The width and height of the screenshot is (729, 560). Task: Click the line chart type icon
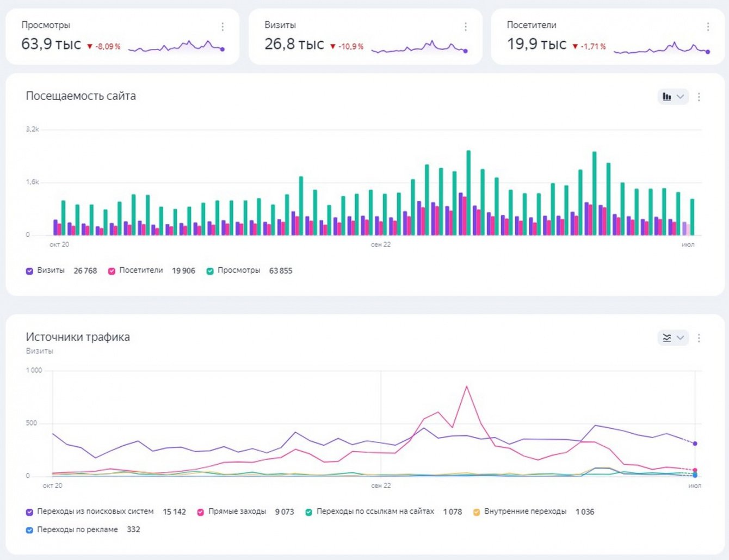coord(667,338)
